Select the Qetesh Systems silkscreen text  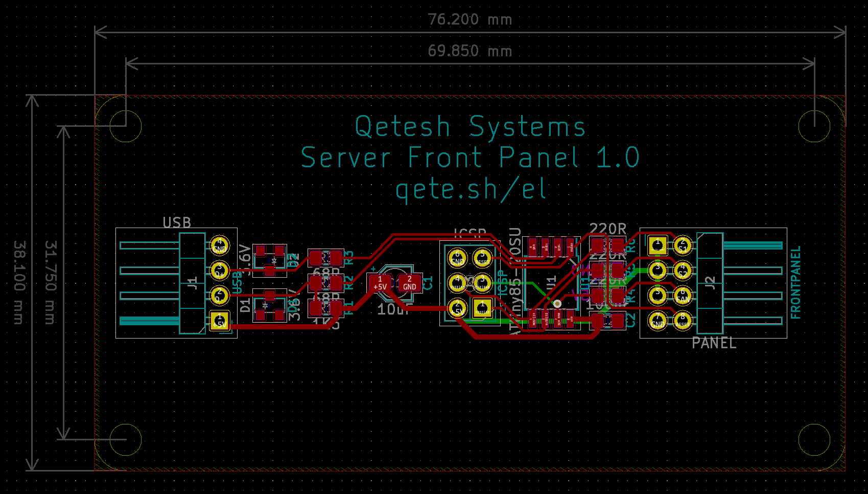coord(471,127)
